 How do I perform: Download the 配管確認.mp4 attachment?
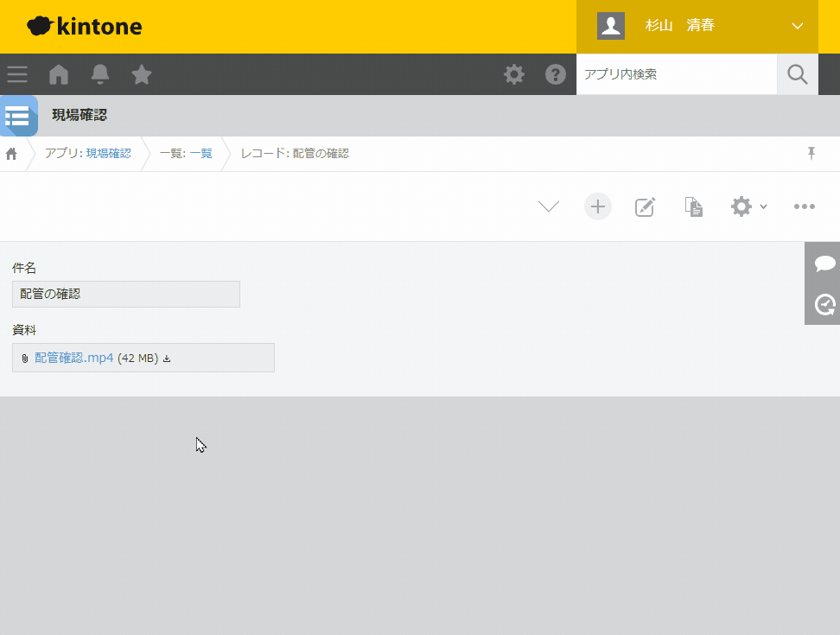167,359
